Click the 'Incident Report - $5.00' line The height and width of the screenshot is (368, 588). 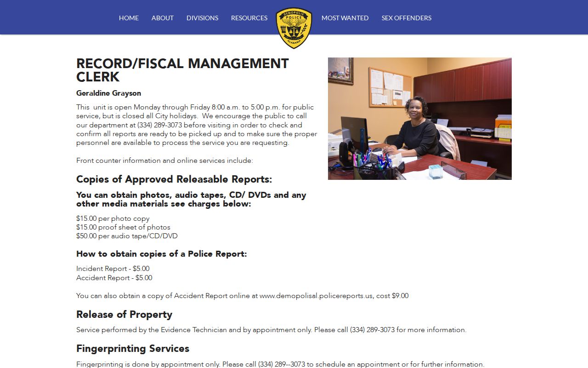point(113,269)
